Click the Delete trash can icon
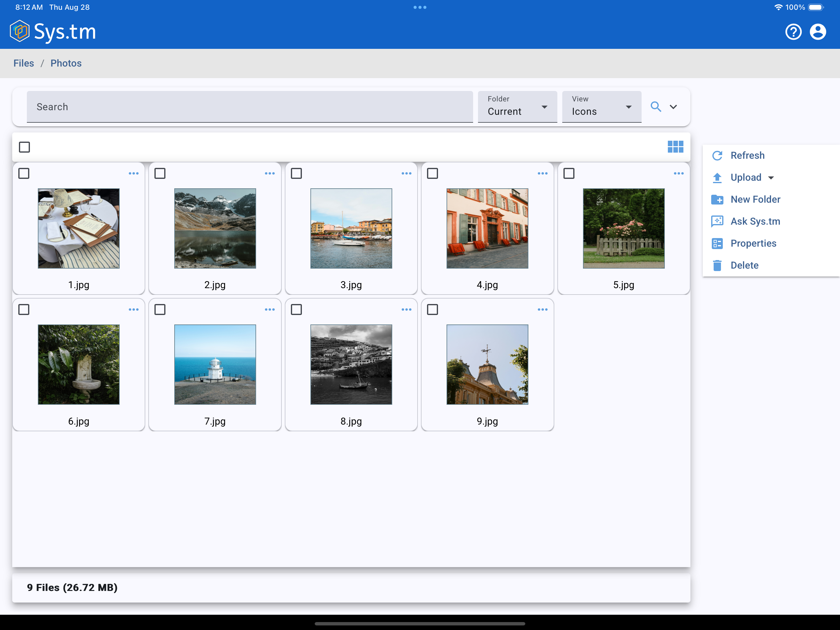 coord(717,266)
